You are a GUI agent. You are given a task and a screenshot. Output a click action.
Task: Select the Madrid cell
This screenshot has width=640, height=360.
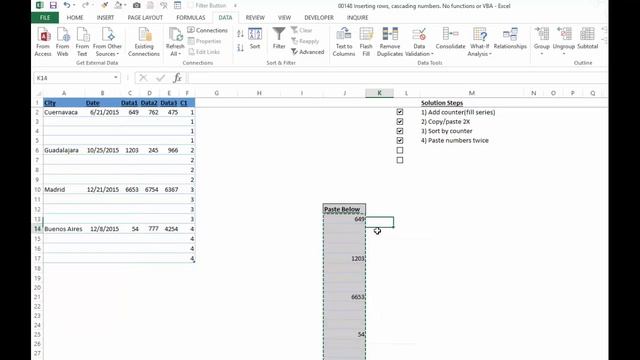point(64,189)
